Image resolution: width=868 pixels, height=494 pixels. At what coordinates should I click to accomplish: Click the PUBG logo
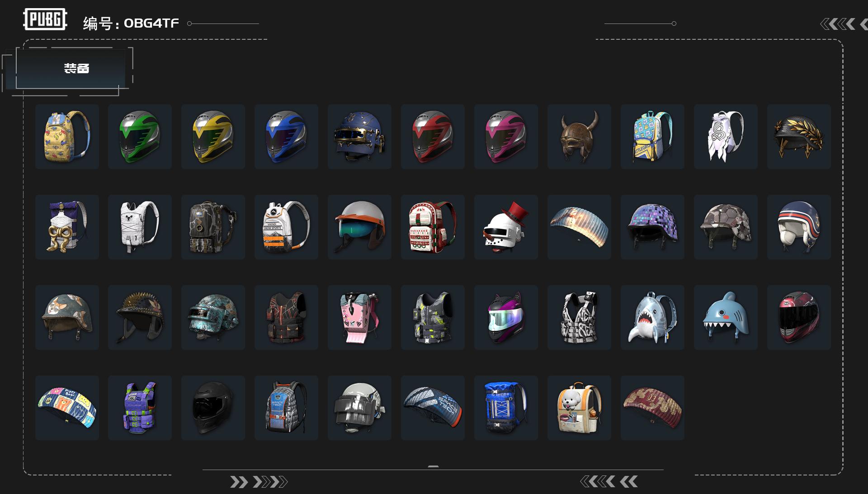(x=45, y=19)
